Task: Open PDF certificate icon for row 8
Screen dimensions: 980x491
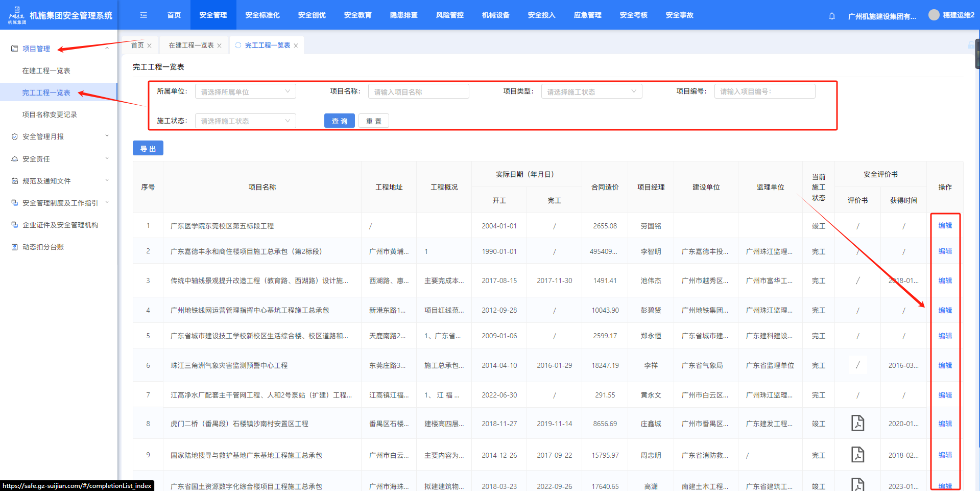Action: coord(857,423)
